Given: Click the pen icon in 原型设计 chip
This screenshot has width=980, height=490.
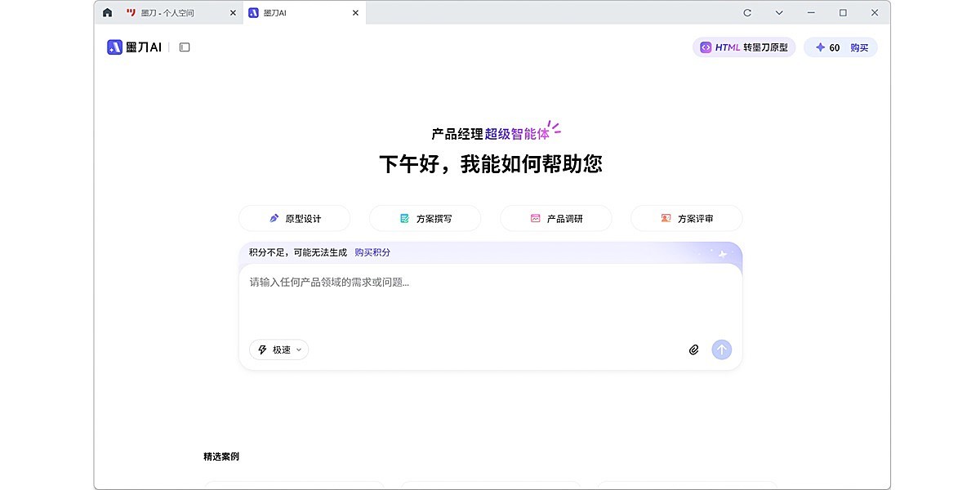Looking at the screenshot, I should 274,218.
